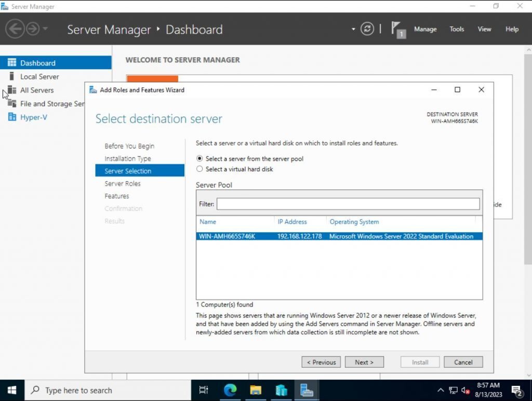This screenshot has height=401, width=532.
Task: Go back using the Previous button
Action: (321, 362)
